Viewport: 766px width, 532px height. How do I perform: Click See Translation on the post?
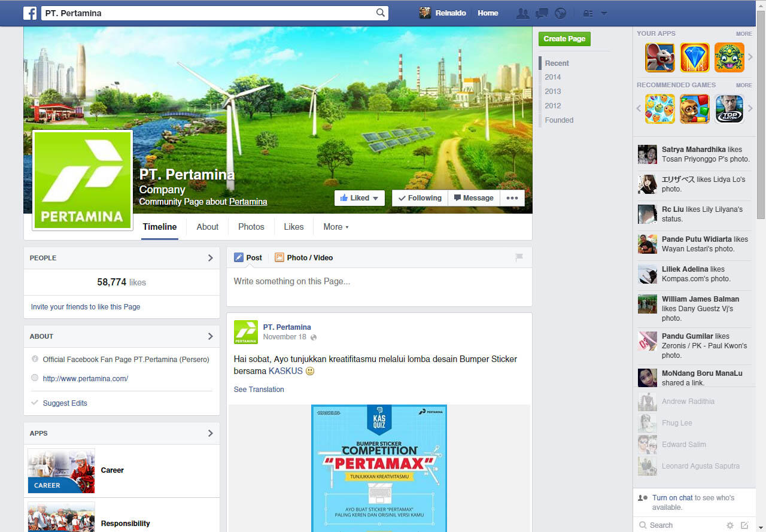pos(259,390)
